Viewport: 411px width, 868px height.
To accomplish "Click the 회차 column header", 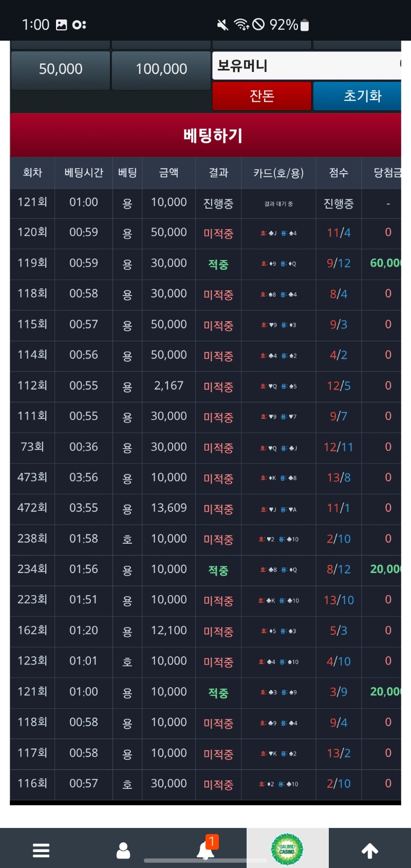I will (32, 173).
